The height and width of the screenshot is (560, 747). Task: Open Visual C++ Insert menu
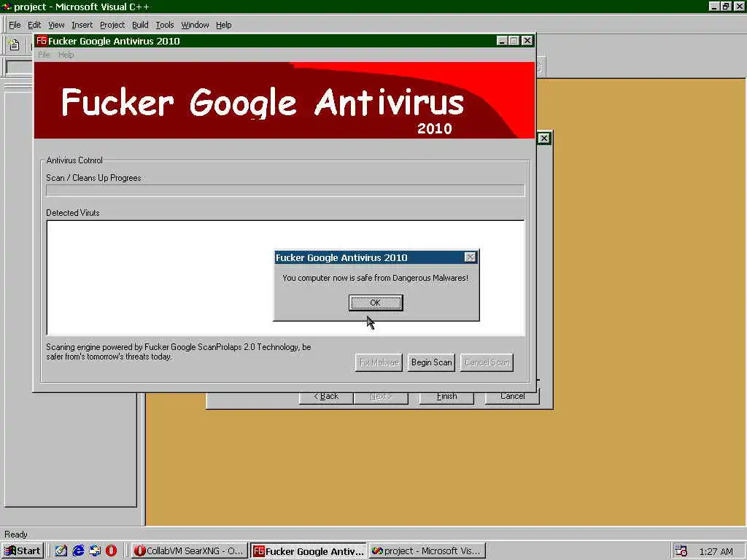point(82,25)
